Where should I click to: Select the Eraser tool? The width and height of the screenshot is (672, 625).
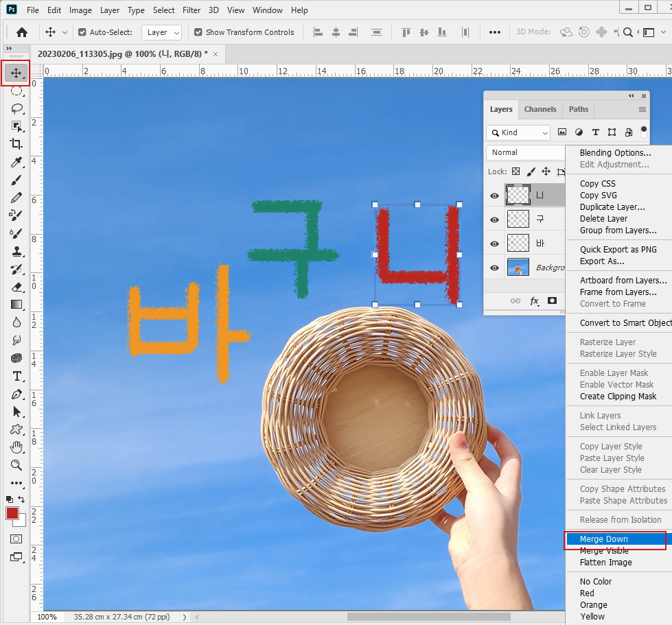[16, 287]
